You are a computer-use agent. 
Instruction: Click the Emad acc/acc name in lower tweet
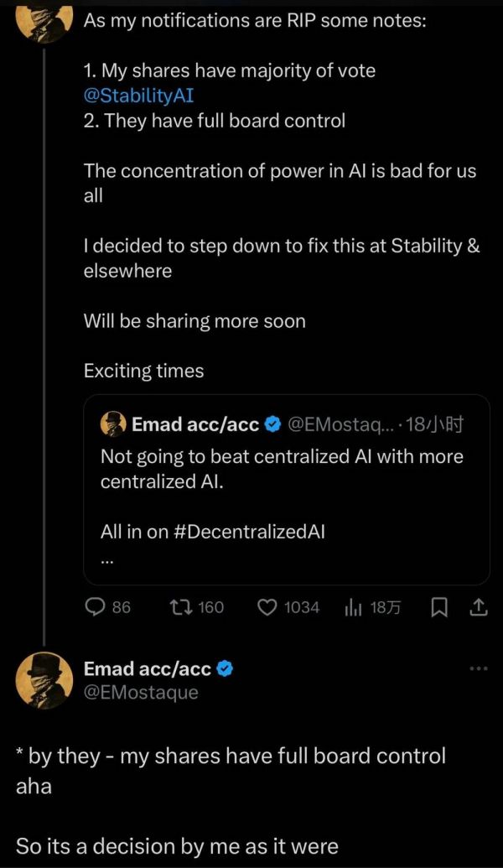(148, 668)
